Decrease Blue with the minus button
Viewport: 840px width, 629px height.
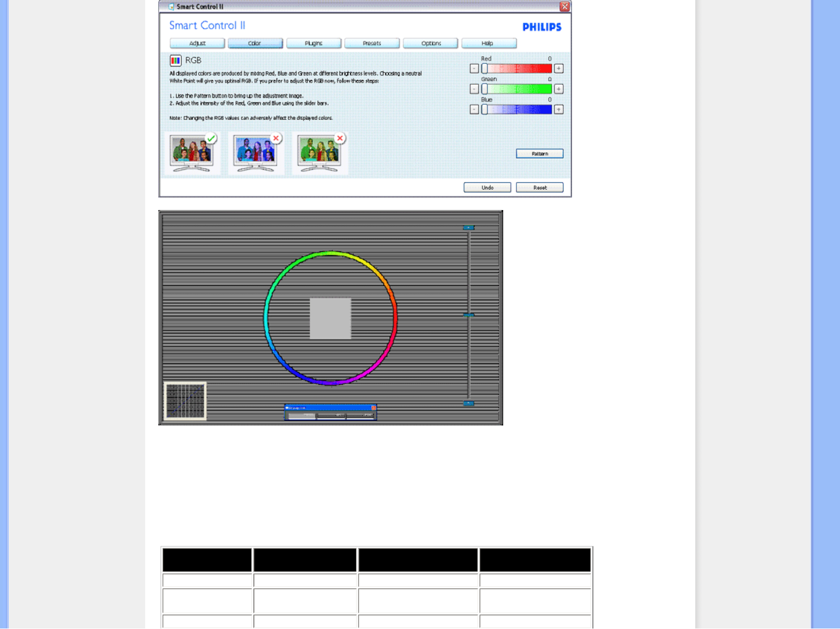pyautogui.click(x=474, y=110)
